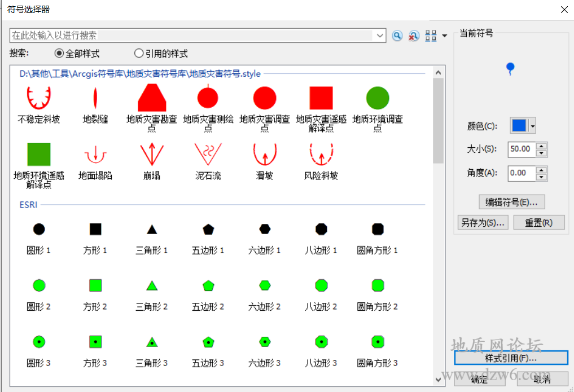Select the 滑坡 landslide symbol
This screenshot has width=574, height=392.
click(x=264, y=154)
